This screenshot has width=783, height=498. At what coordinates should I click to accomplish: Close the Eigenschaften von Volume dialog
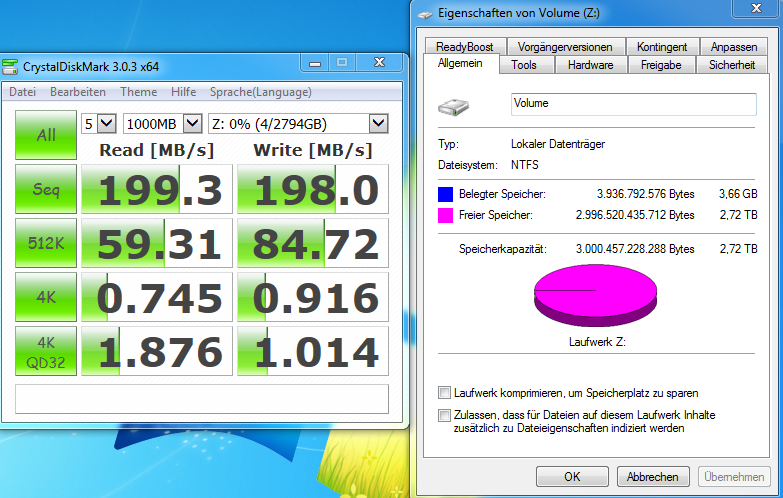coord(756,8)
